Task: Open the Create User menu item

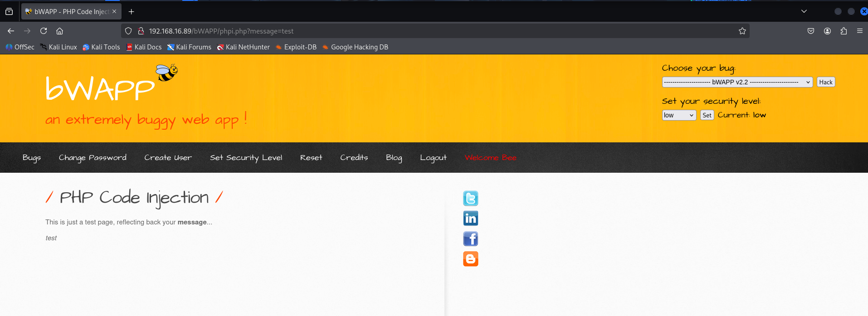Action: coord(168,157)
